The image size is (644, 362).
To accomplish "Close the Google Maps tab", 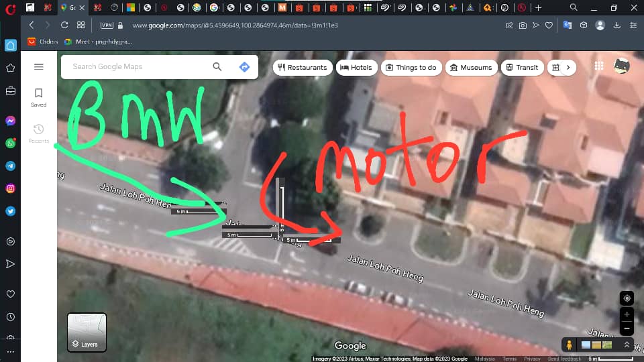I will [x=82, y=7].
